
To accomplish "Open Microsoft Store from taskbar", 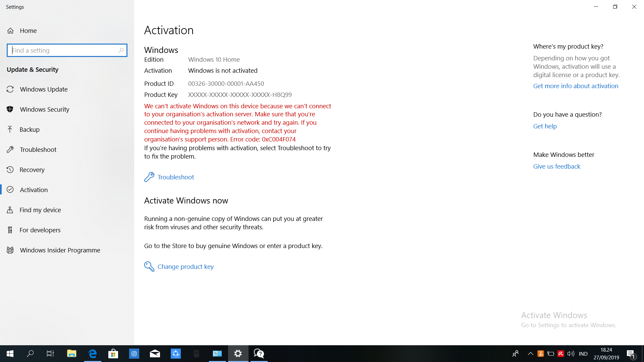I will click(x=113, y=354).
